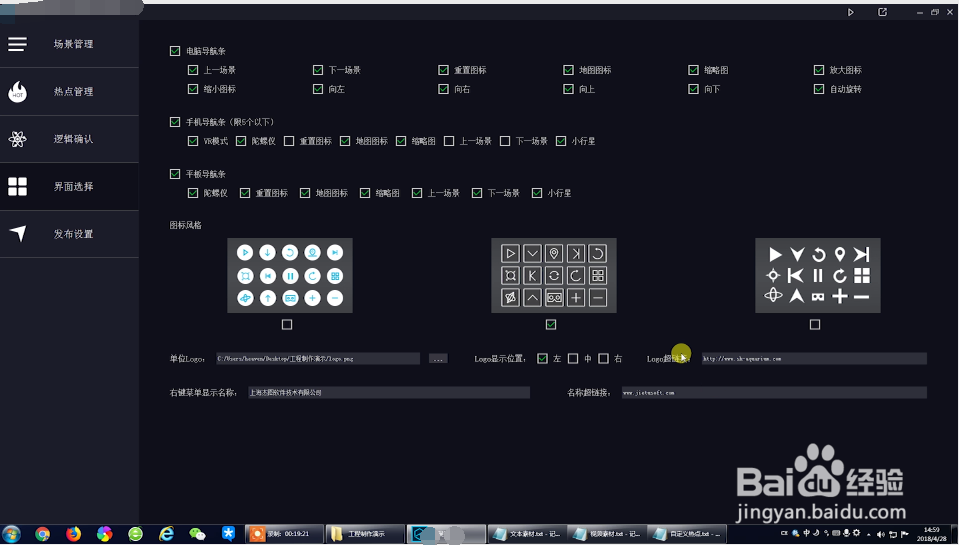Click the 右键菜单显示名称 input field
This screenshot has height=545, width=959.
pyautogui.click(x=389, y=393)
